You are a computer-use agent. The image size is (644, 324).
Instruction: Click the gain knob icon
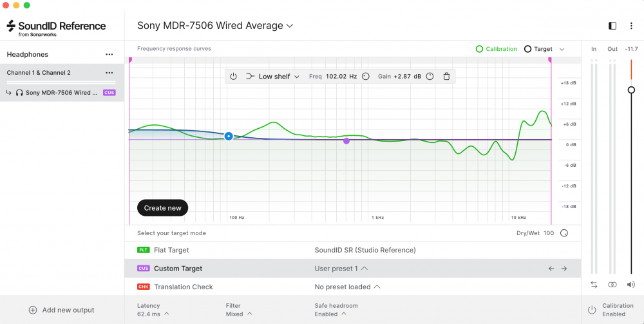430,77
